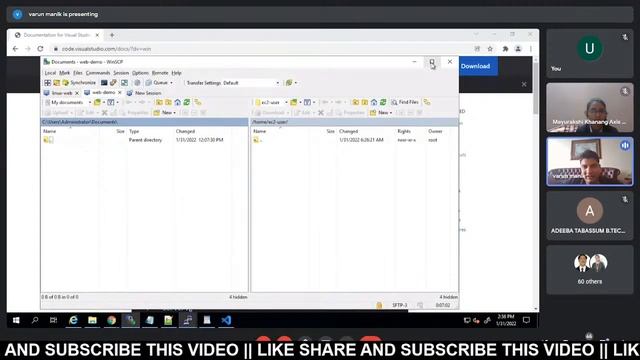Click remote panel directory tree icon

427,102
